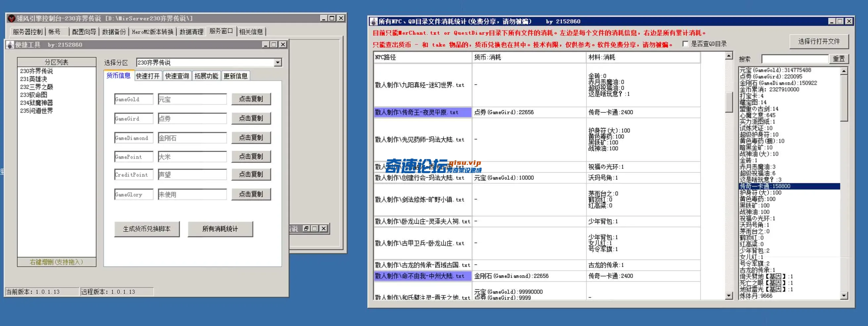868x326 pixels.
Task: Click scroll-down arrow of NPC table scrollbar
Action: click(x=728, y=296)
